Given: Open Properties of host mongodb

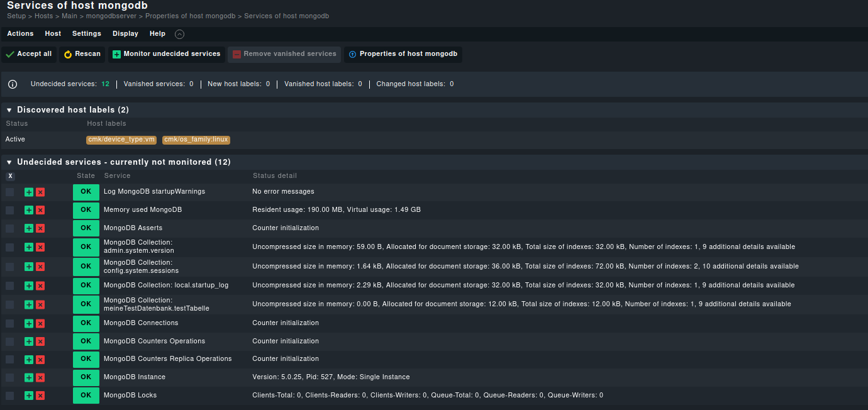Looking at the screenshot, I should 403,54.
